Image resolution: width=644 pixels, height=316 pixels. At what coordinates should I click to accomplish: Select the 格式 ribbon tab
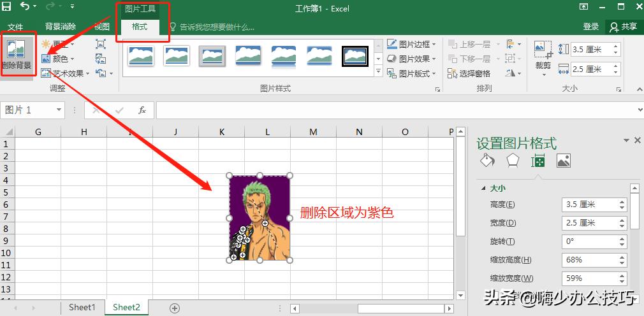(x=140, y=27)
